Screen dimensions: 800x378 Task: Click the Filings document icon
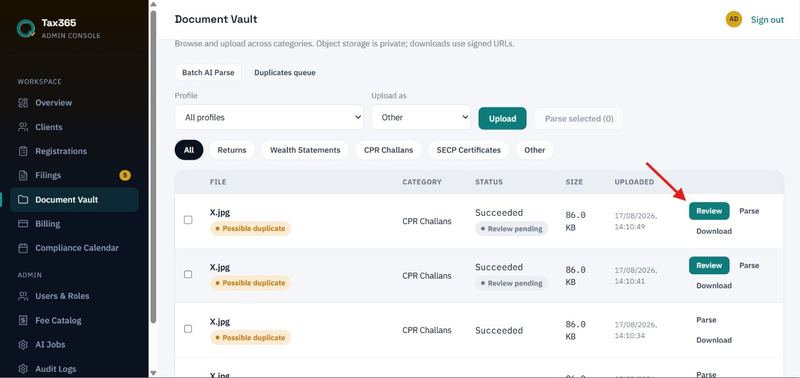tap(23, 175)
